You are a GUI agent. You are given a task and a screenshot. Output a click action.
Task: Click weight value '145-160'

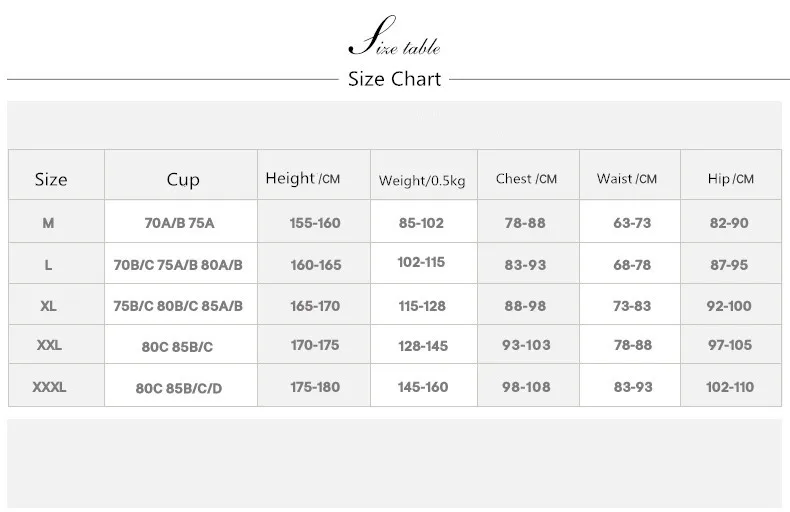pyautogui.click(x=423, y=387)
